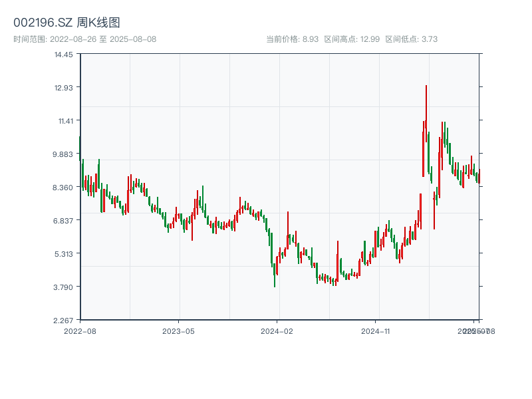
Task: Click the period low label 区间低点: 3.73
Action: (412, 39)
